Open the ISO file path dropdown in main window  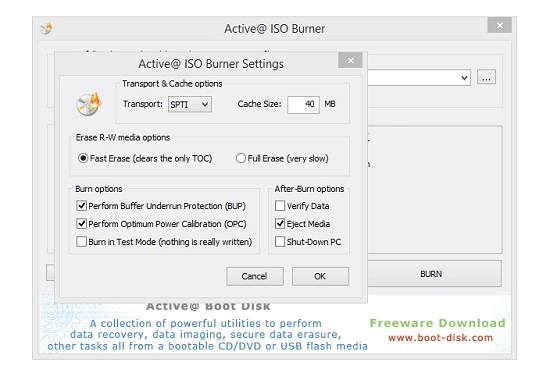464,78
